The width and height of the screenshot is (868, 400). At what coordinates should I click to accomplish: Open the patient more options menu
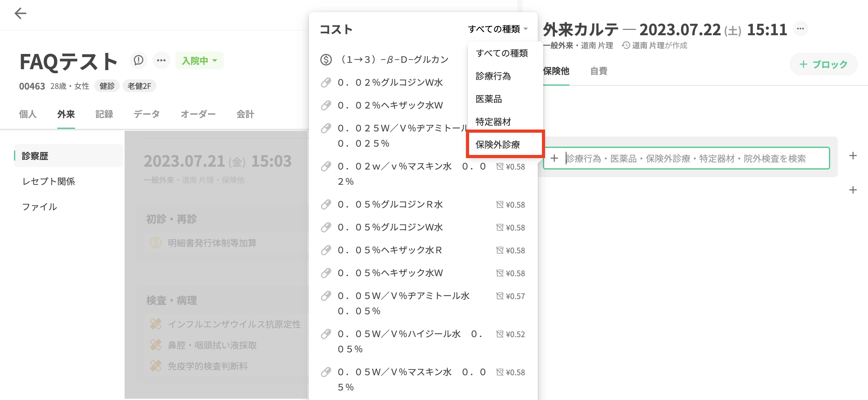(x=161, y=61)
